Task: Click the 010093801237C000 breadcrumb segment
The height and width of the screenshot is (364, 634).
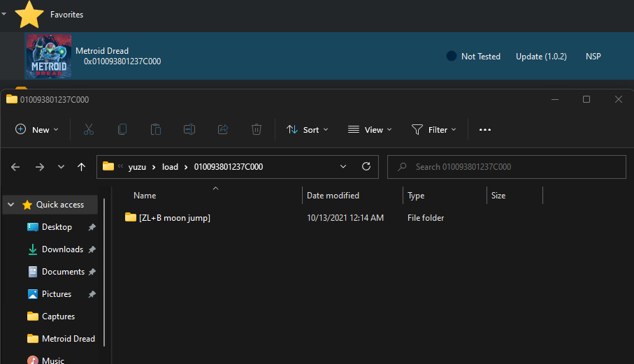Action: [x=229, y=167]
